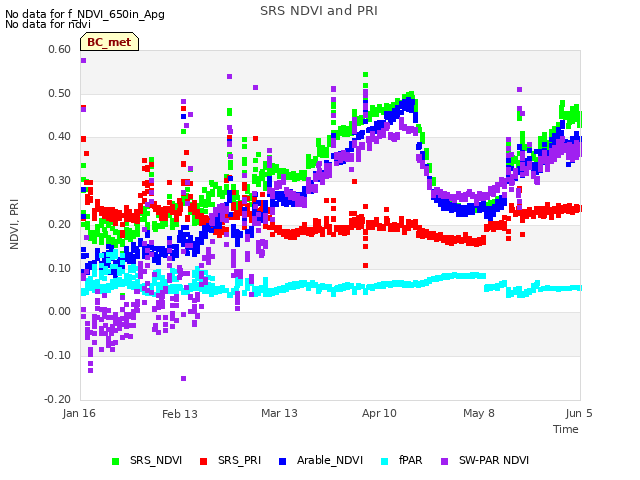Screen dimensions: 640x480
Task: Click the cyan fPAR legend swatch
Action: pos(384,461)
